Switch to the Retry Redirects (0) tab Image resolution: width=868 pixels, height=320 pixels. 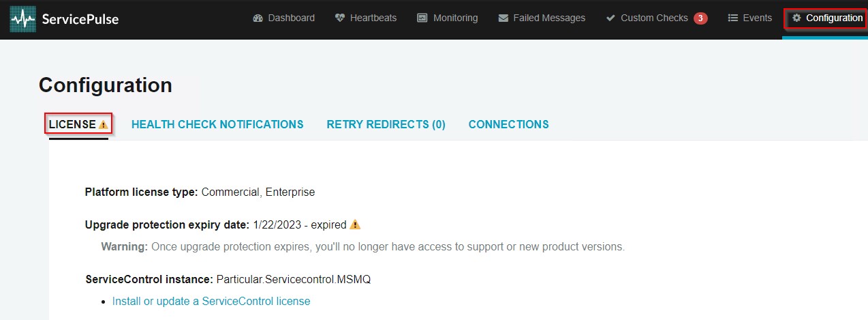(386, 124)
